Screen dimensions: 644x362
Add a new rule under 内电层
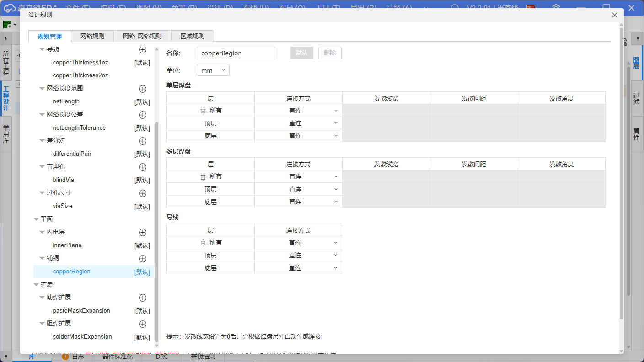143,233
